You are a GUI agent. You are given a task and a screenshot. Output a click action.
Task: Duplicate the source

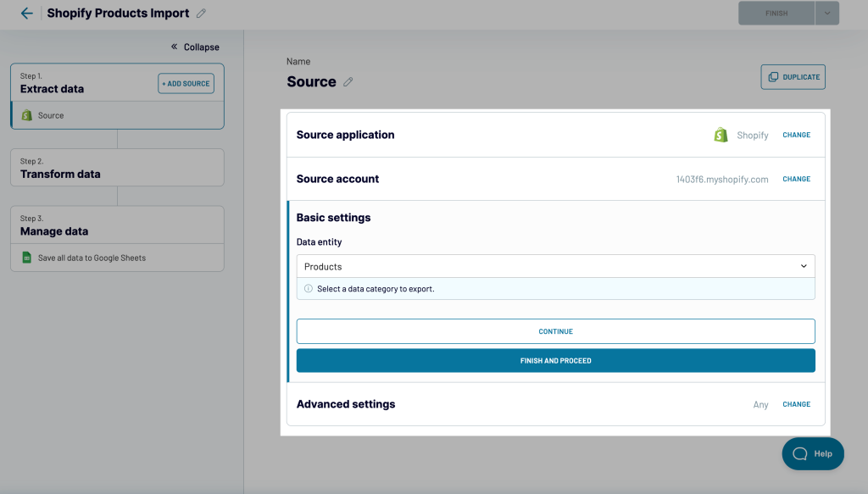[x=793, y=77]
